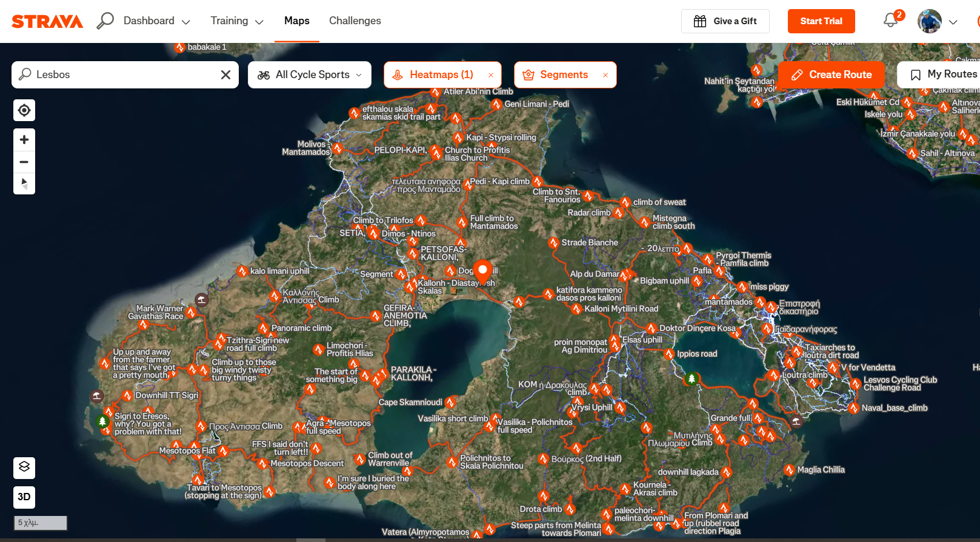Zoom out of the map
The image size is (980, 542).
click(x=24, y=162)
